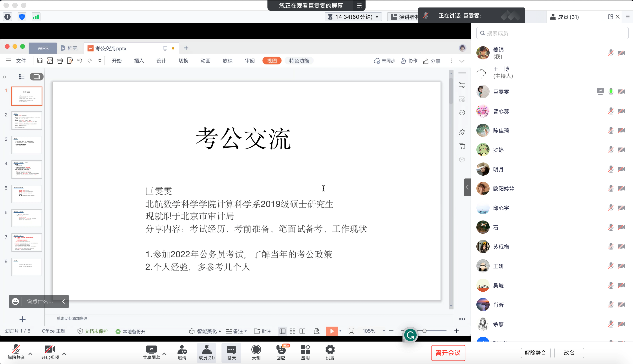Adjust the zoom slider handle

pos(425,331)
